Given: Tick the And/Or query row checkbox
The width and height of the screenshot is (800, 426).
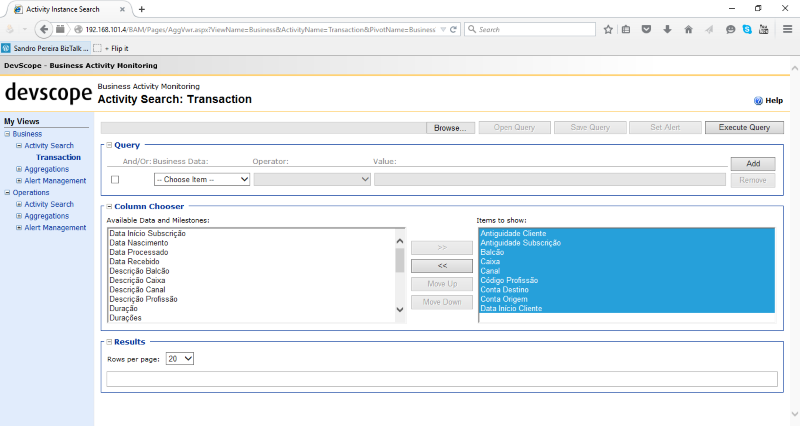Looking at the screenshot, I should pos(115,180).
